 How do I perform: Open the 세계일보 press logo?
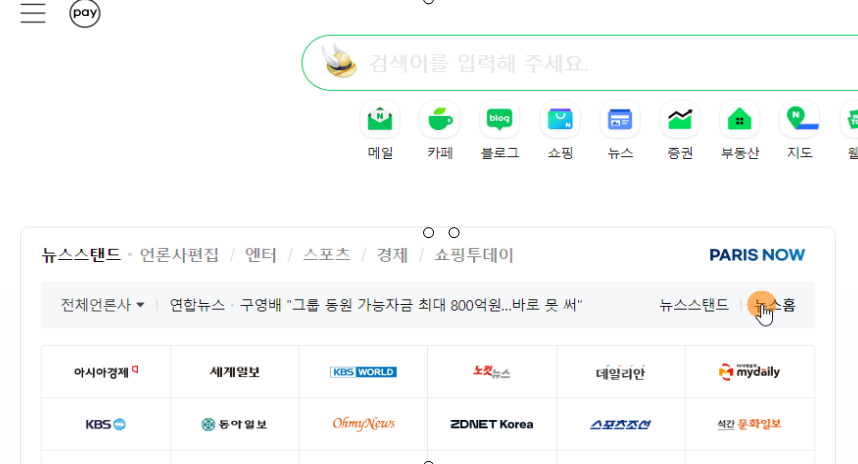[x=235, y=372]
